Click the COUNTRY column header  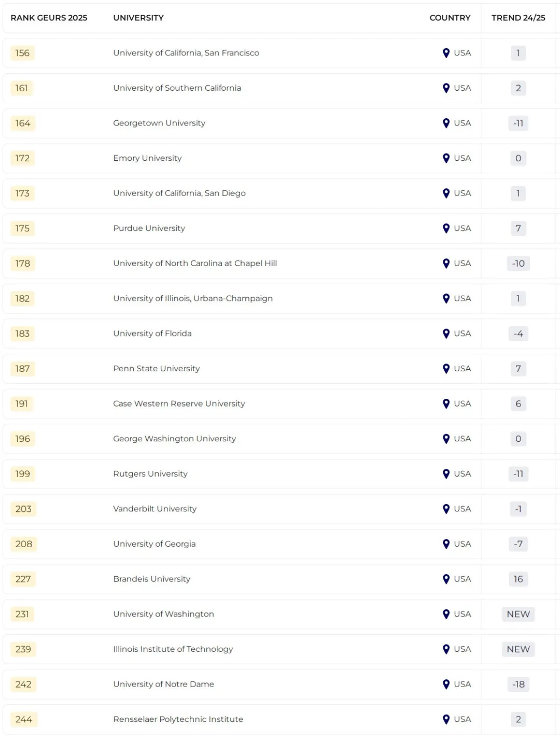click(450, 18)
